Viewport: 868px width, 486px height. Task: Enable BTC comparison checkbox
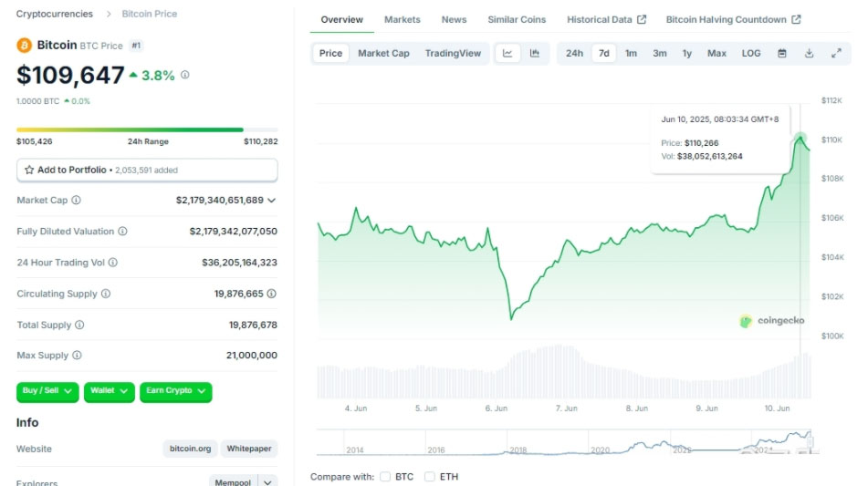point(385,477)
